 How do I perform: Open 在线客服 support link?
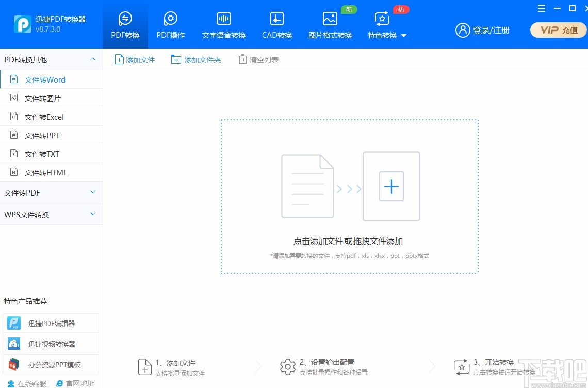click(27, 383)
